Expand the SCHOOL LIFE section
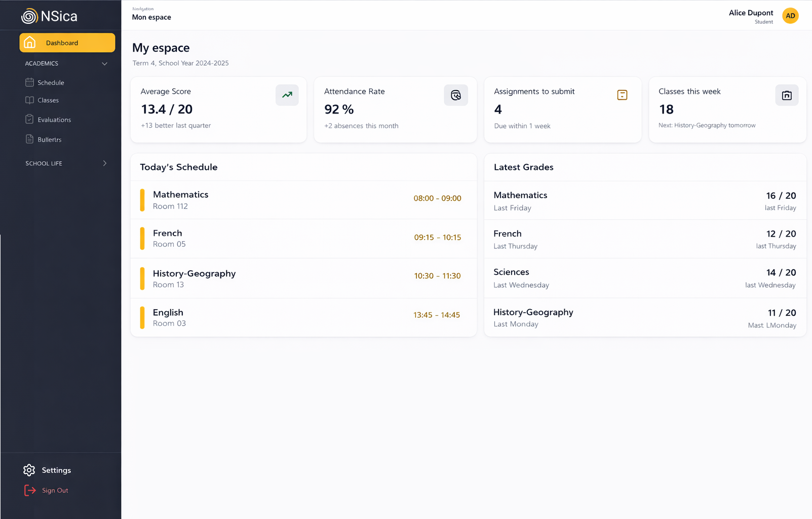This screenshot has width=812, height=519. coord(105,163)
